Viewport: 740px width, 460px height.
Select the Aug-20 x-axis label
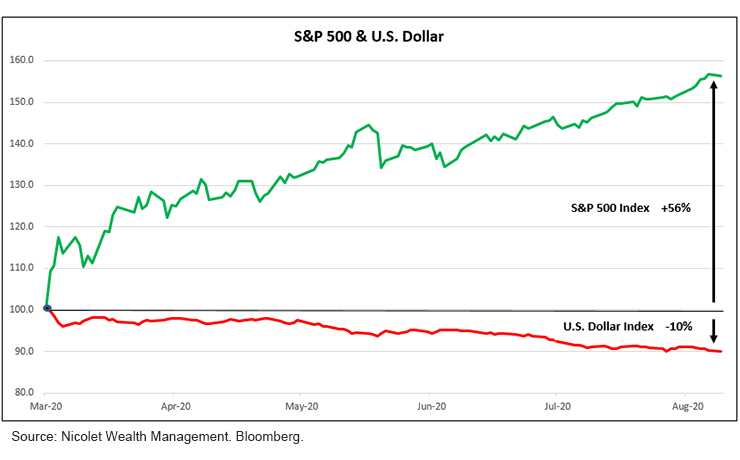pyautogui.click(x=685, y=407)
